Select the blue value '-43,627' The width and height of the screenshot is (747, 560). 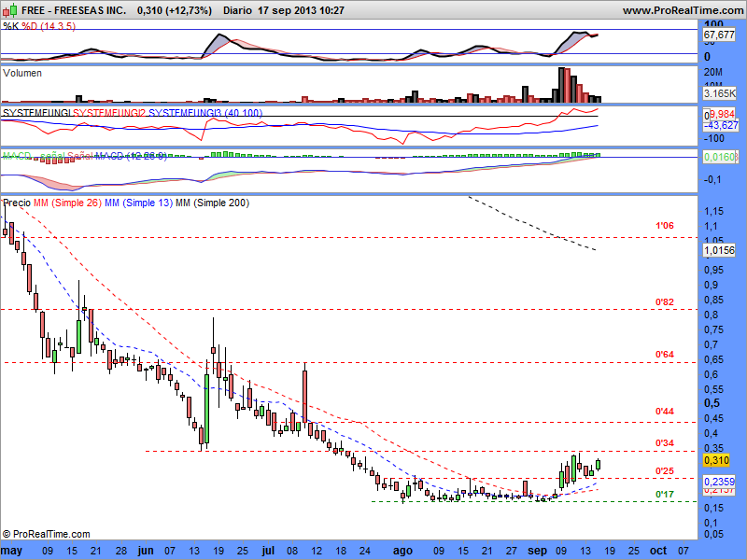click(x=721, y=125)
